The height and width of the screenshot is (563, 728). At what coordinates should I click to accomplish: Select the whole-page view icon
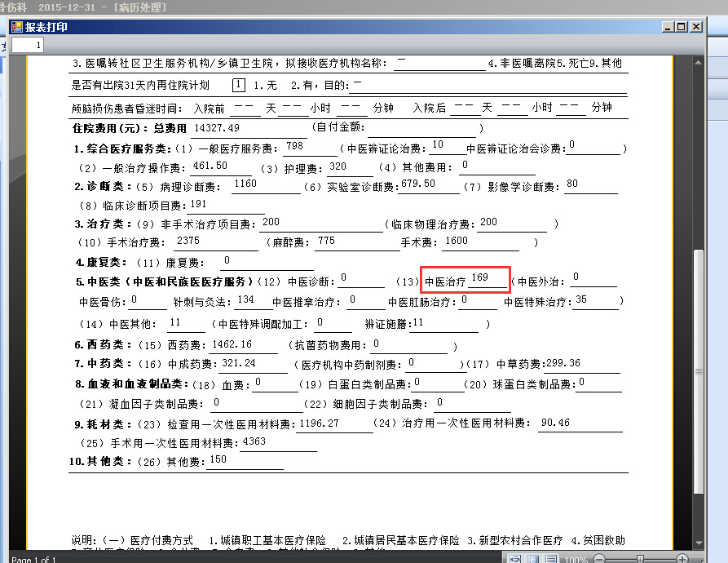(533, 559)
